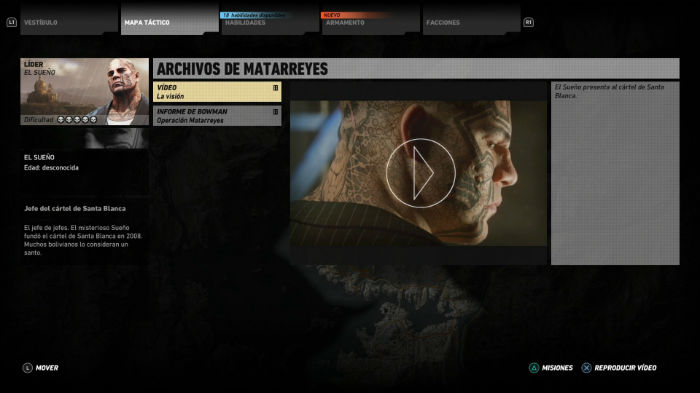Click the L stick Mover icon
The image size is (700, 393).
[27, 368]
